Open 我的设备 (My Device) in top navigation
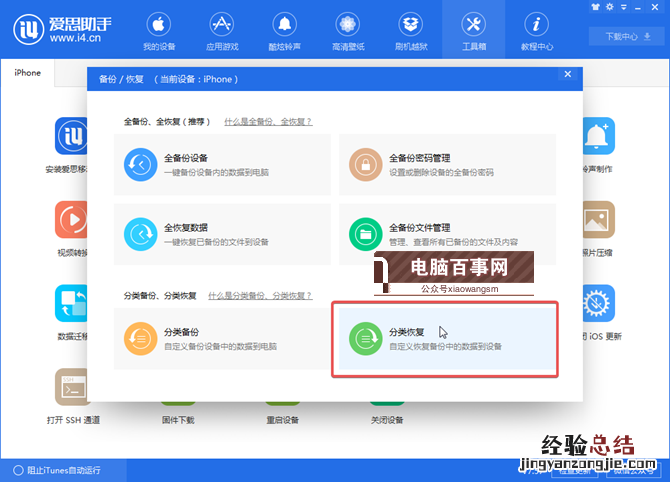The height and width of the screenshot is (482, 670). [159, 32]
